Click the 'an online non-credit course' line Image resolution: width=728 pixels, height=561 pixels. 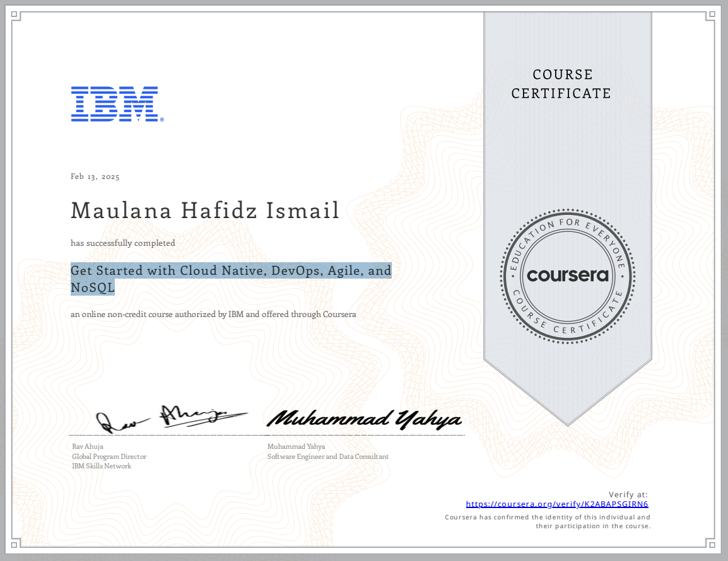pos(213,314)
